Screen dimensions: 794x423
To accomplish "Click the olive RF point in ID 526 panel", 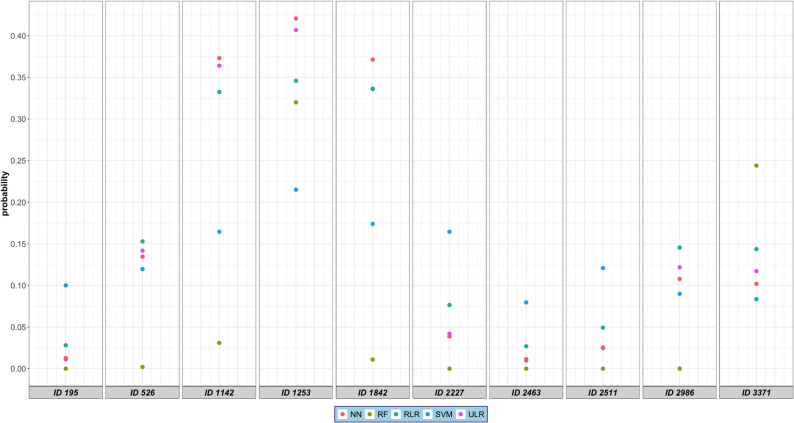I will 142,367.
